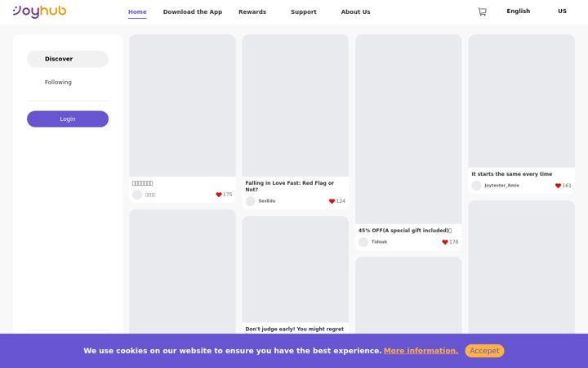Open image of the 175-likes post
Image resolution: width=588 pixels, height=368 pixels.
point(182,105)
